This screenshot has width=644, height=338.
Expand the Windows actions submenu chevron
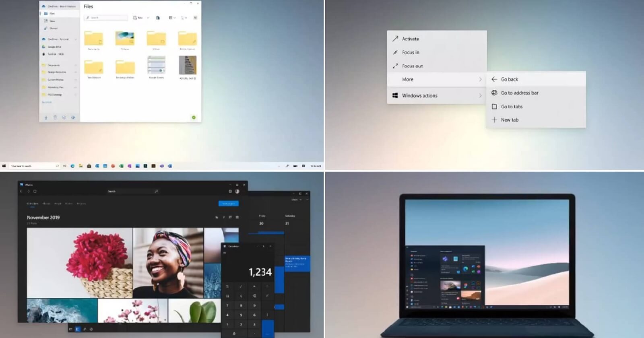click(x=480, y=96)
